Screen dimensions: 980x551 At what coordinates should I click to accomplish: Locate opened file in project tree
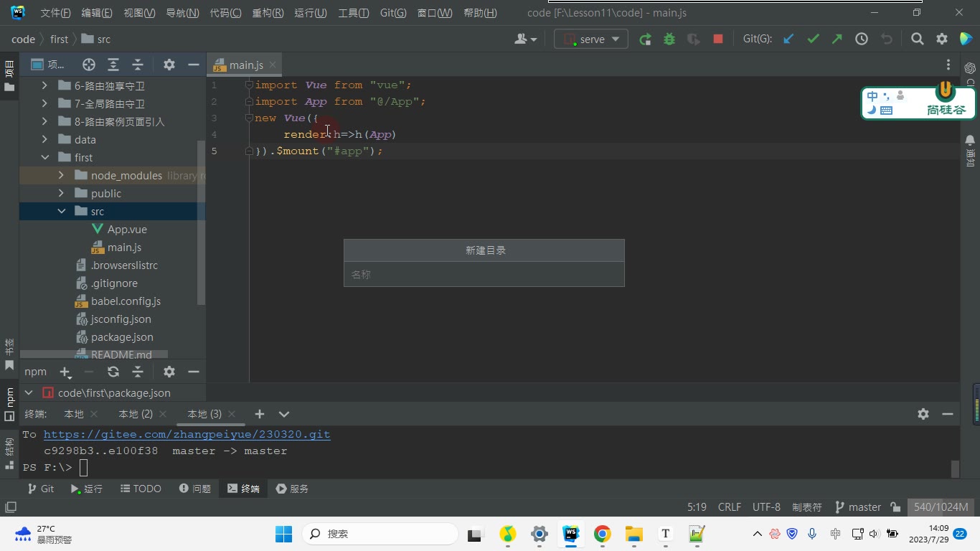click(x=89, y=65)
